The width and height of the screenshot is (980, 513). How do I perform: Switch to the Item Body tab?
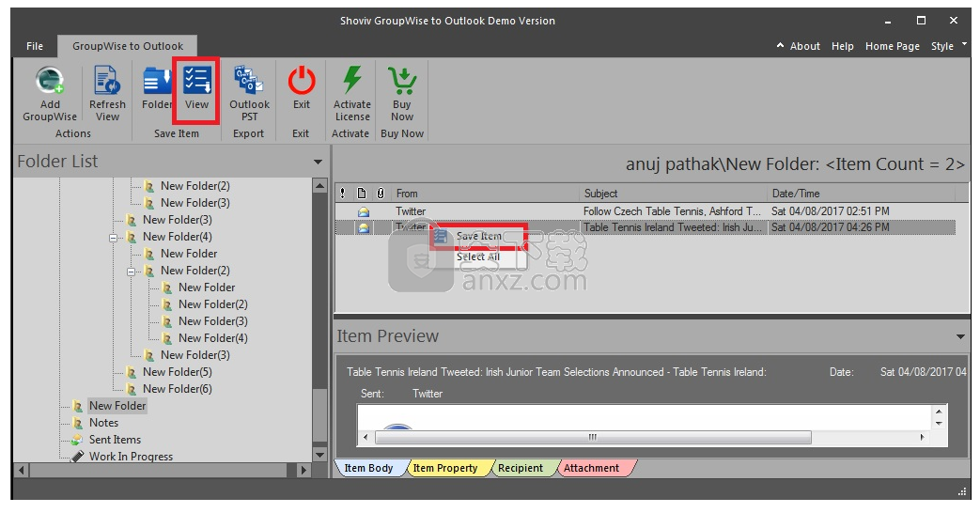point(368,468)
